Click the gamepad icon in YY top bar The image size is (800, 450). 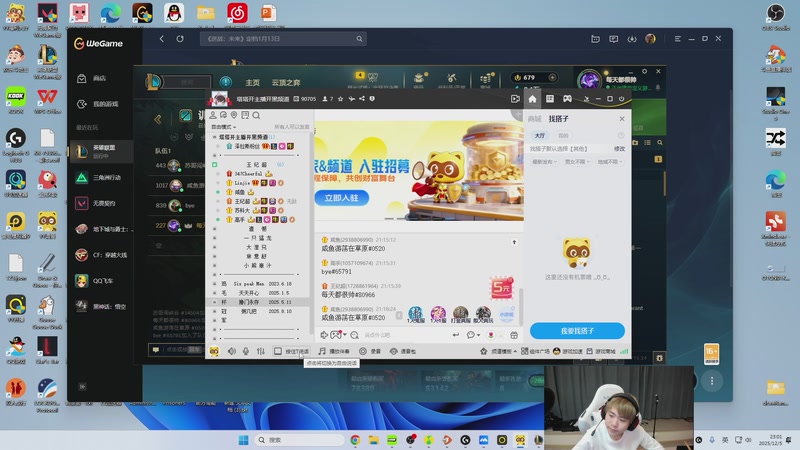coord(567,99)
